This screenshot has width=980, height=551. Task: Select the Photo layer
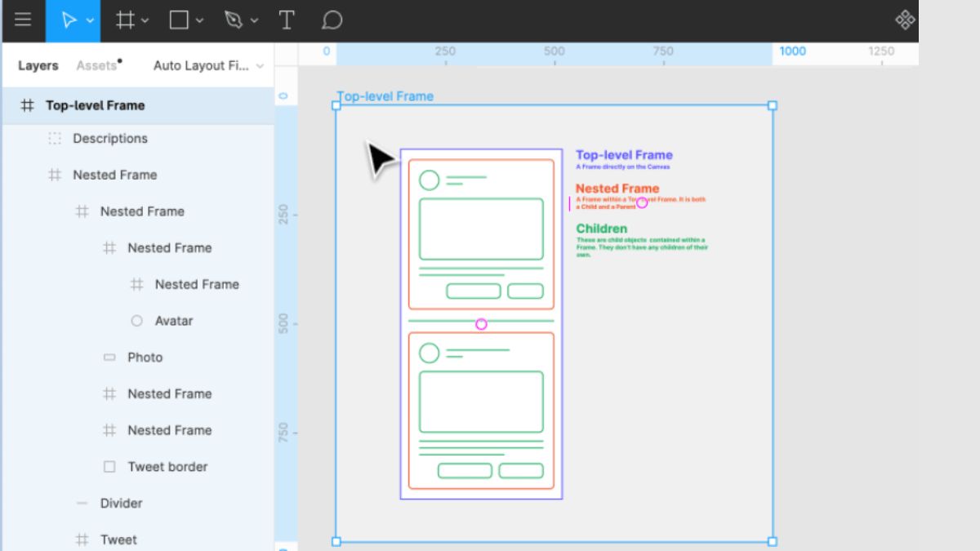[145, 358]
